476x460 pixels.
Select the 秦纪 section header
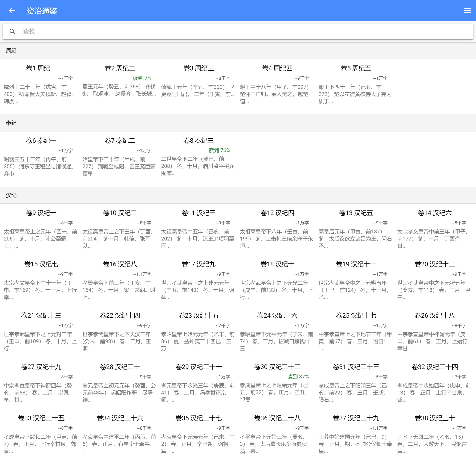[x=11, y=123]
